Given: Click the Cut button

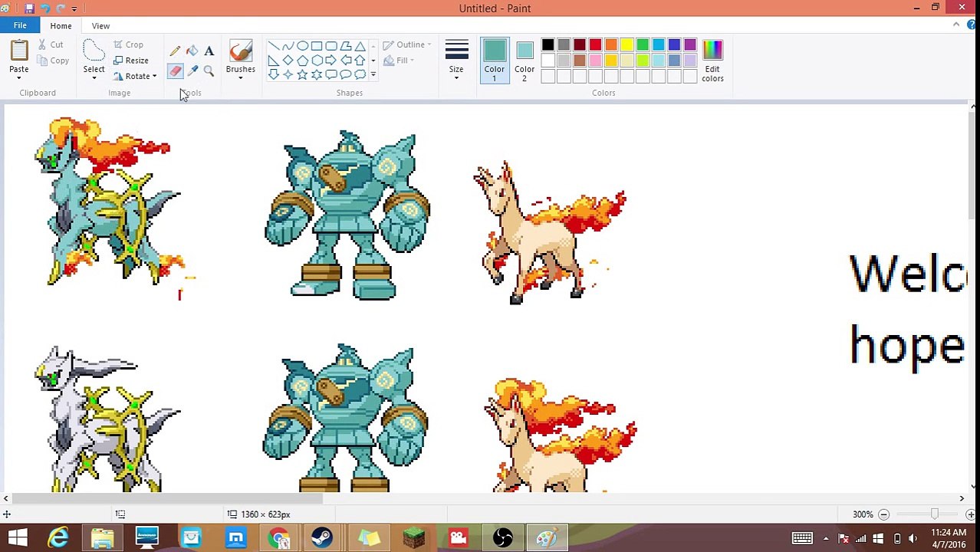Looking at the screenshot, I should coord(51,45).
